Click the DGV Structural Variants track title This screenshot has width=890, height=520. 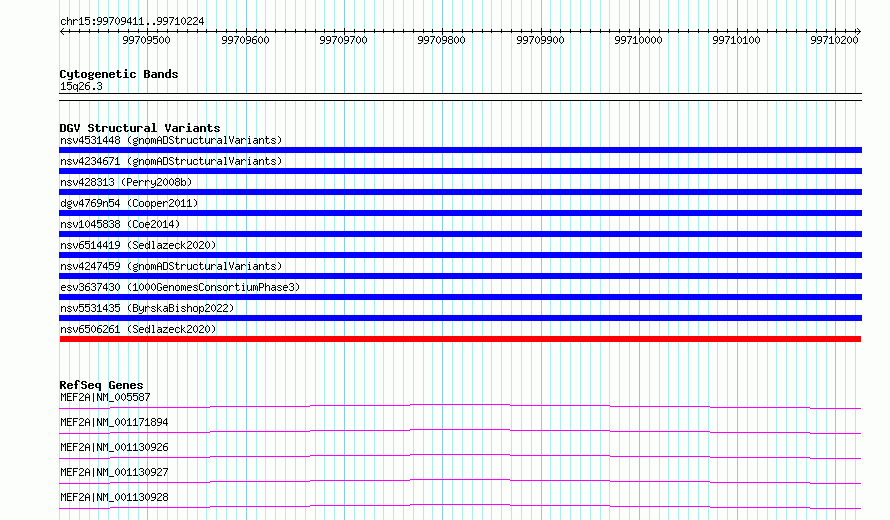click(140, 128)
